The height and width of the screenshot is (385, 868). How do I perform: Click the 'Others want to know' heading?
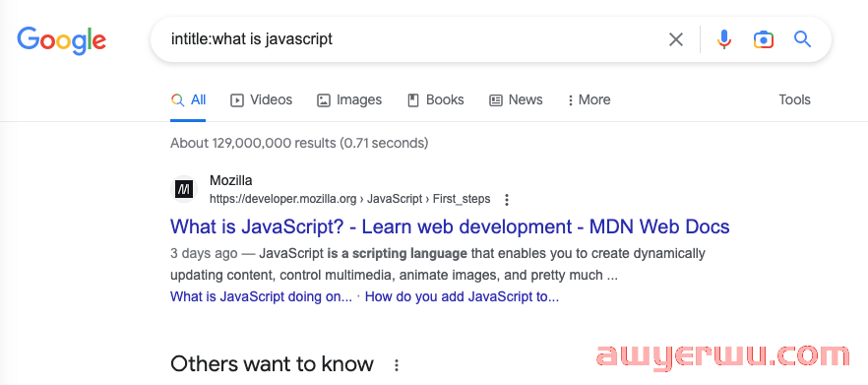[272, 364]
